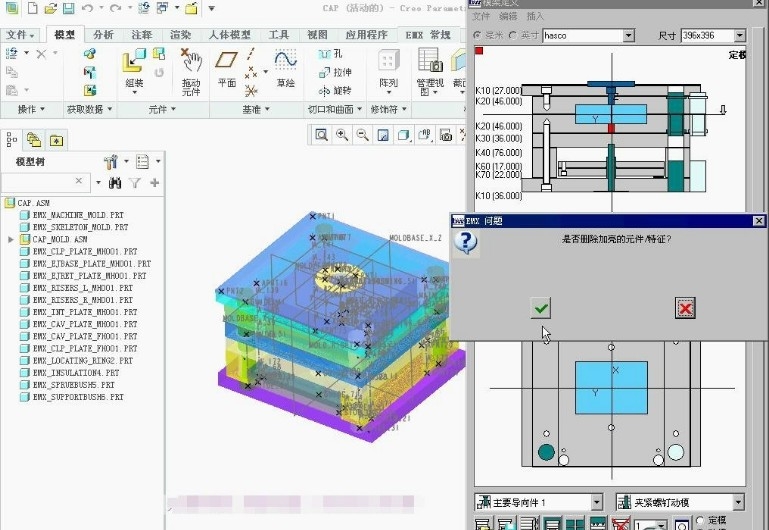Click the windows switcher icon in quick access toolbar

pyautogui.click(x=162, y=8)
